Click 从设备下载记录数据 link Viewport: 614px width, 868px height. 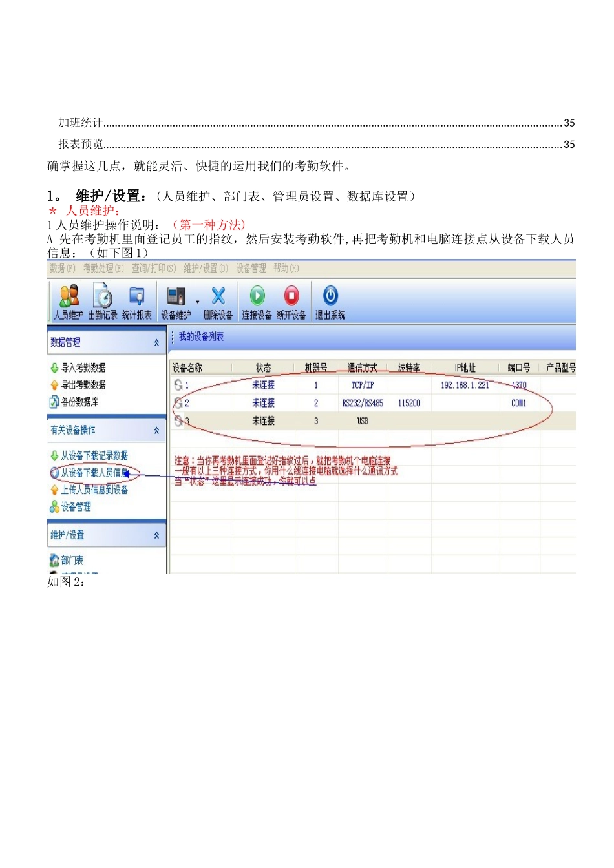(x=94, y=456)
